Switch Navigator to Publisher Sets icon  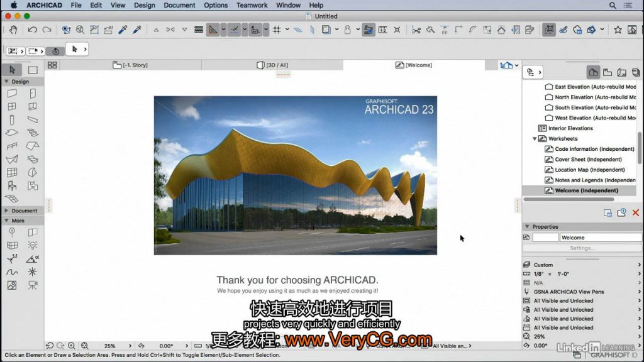636,72
